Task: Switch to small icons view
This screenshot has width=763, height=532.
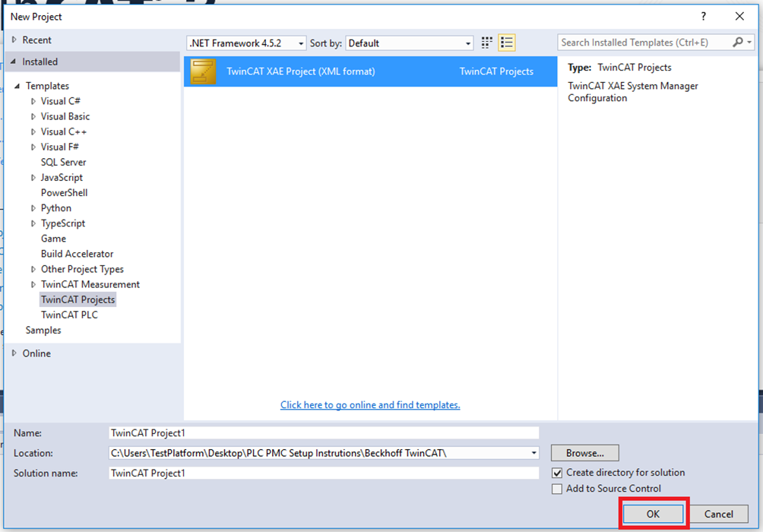Action: (487, 43)
